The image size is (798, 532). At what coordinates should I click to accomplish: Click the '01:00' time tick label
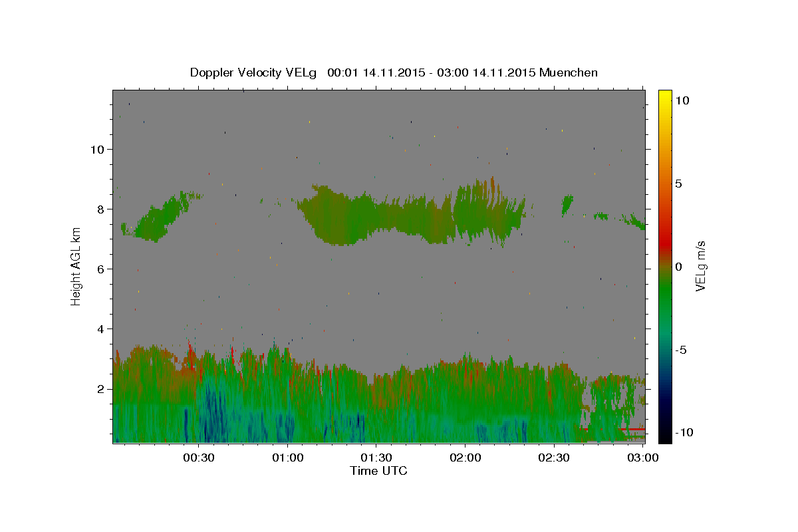[288, 458]
